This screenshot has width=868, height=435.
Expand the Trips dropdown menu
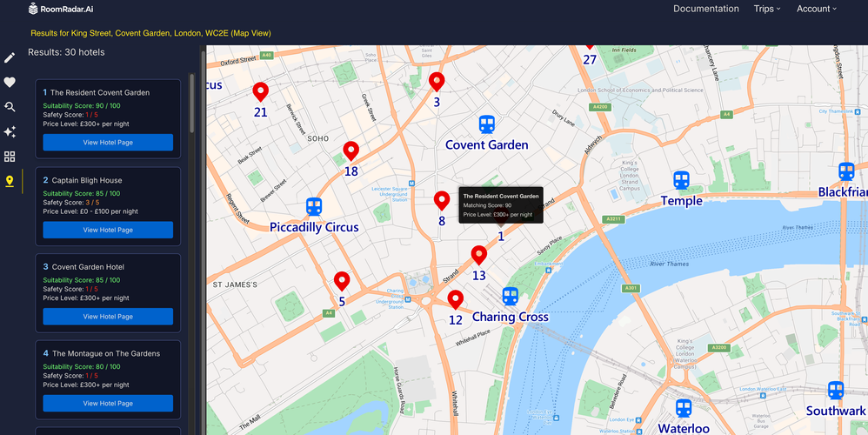click(x=767, y=9)
